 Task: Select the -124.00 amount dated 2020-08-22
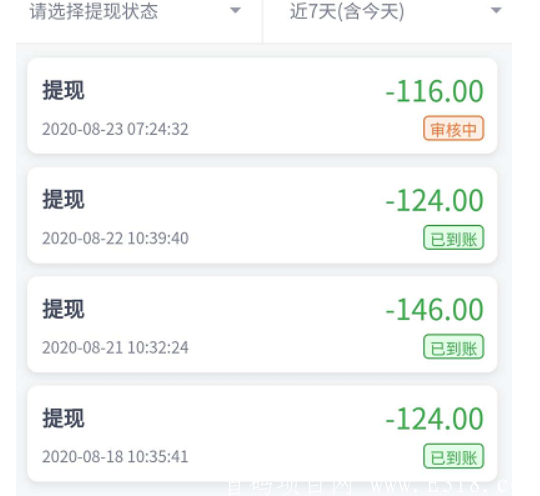tap(435, 200)
